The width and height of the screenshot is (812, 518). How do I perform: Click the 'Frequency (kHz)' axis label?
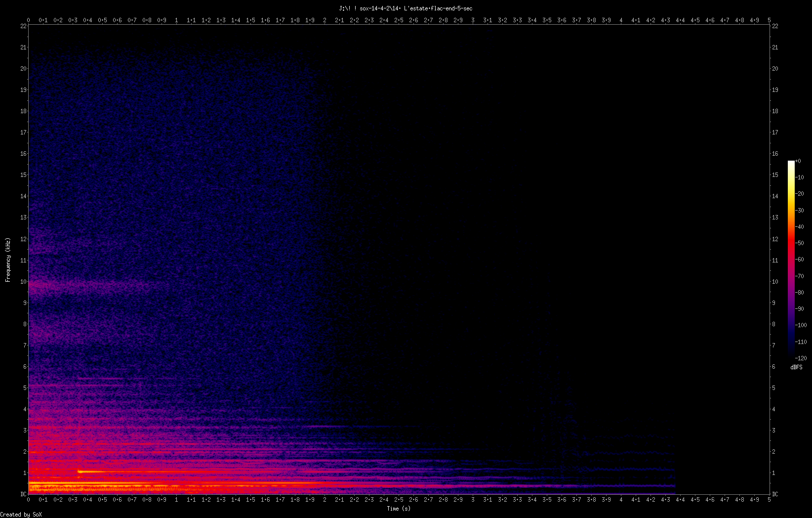[8, 259]
